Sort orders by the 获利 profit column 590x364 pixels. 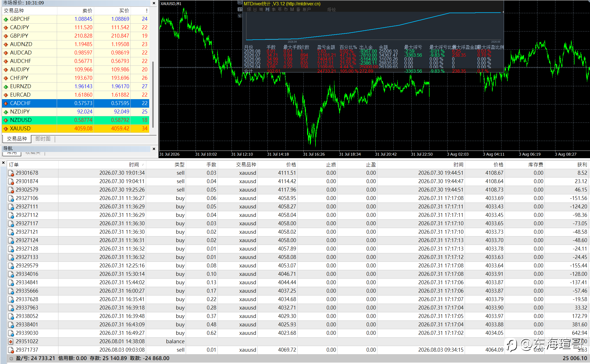pos(582,165)
